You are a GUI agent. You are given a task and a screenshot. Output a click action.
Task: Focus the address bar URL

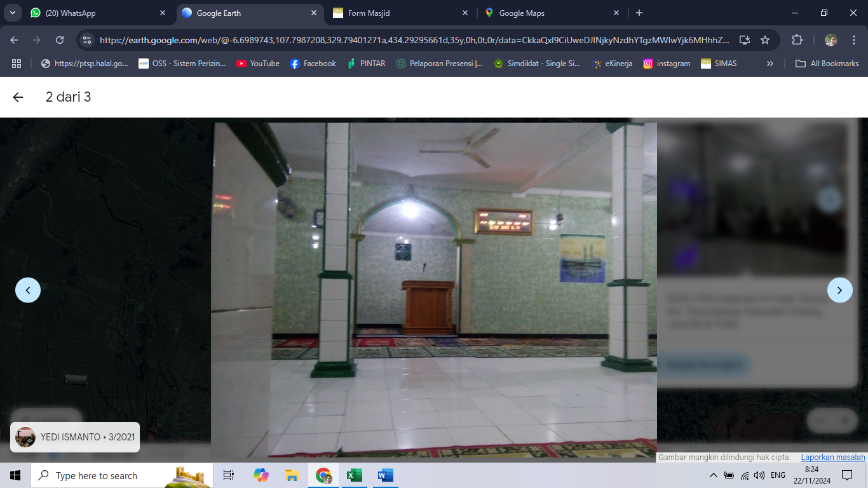[414, 40]
